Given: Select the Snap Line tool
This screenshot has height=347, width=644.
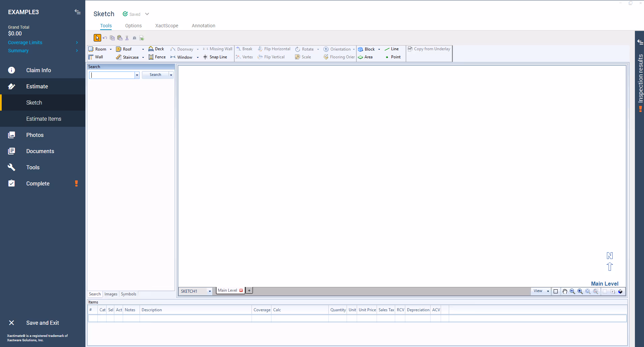Looking at the screenshot, I should coord(215,57).
